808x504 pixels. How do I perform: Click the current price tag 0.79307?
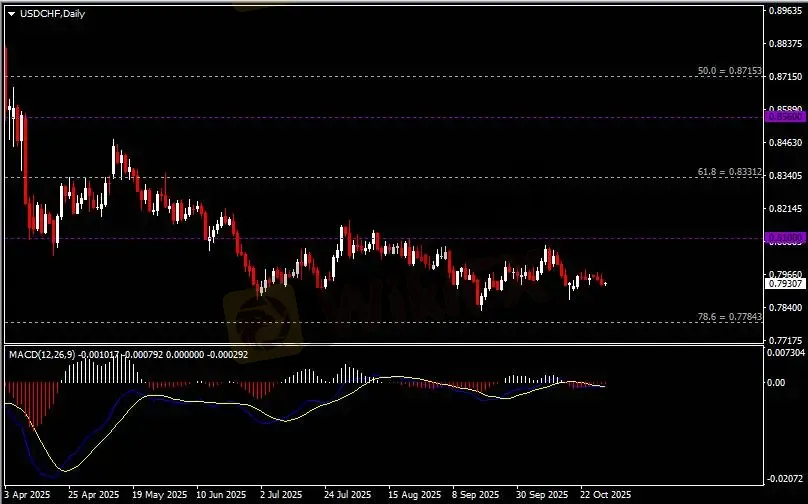785,283
